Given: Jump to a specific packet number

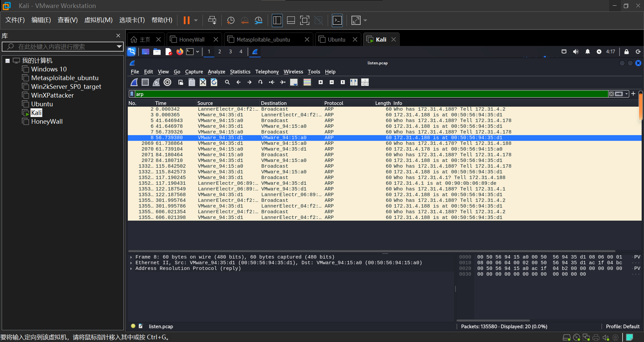Looking at the screenshot, I should point(261,82).
